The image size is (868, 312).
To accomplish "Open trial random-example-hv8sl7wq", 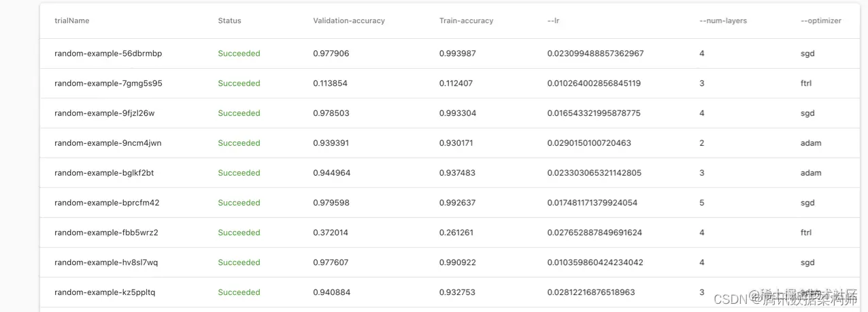I will click(x=106, y=262).
